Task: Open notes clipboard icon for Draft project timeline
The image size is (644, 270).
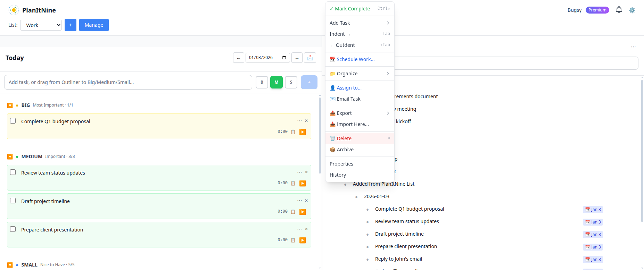Action: coord(293,212)
